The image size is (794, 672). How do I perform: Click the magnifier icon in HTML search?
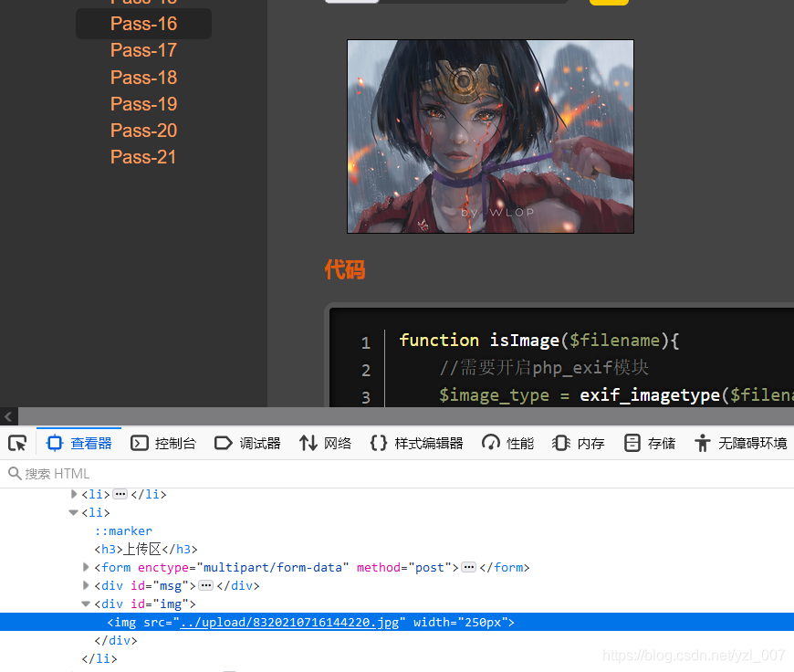click(x=15, y=473)
